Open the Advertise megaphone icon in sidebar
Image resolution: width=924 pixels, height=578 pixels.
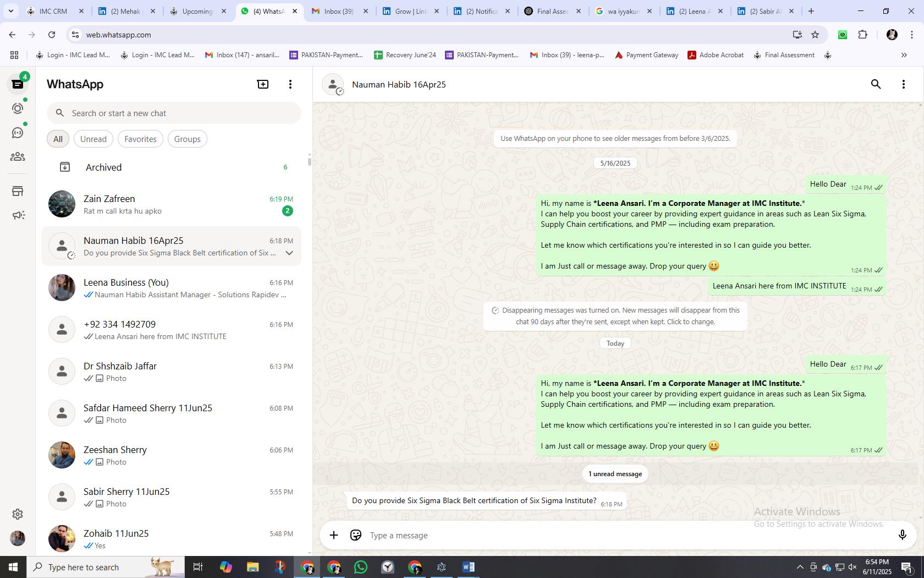(18, 215)
